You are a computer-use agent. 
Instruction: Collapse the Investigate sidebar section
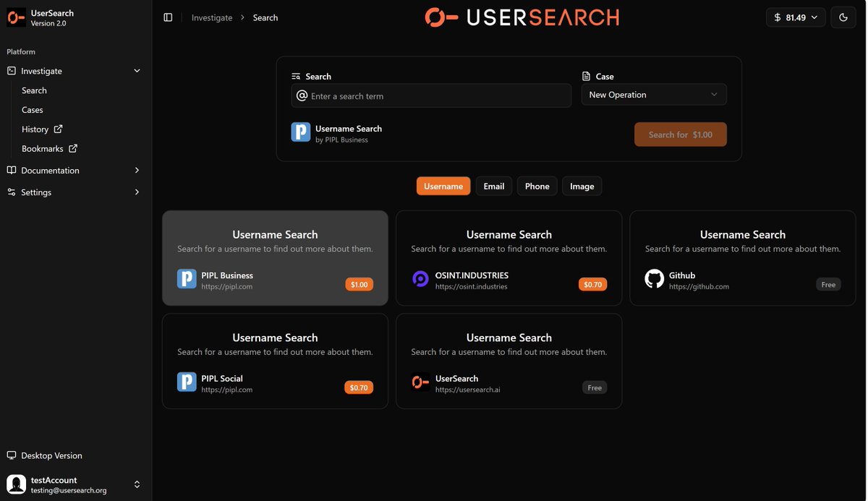[x=75, y=71]
